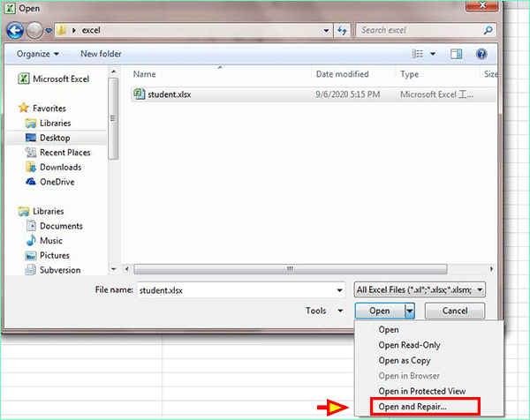Click Excel icon in dialog title bar
This screenshot has height=420, width=530.
[x=10, y=8]
